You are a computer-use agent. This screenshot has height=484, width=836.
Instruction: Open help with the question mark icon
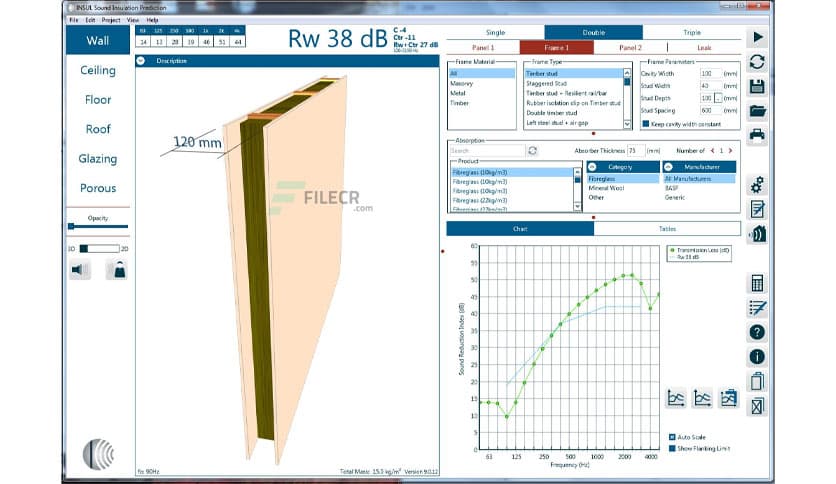[x=758, y=332]
